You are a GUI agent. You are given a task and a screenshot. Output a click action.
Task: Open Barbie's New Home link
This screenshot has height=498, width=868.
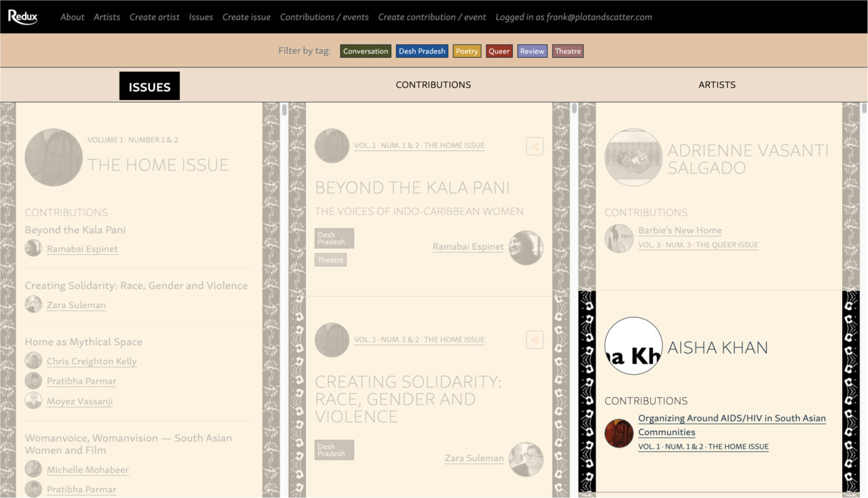679,230
